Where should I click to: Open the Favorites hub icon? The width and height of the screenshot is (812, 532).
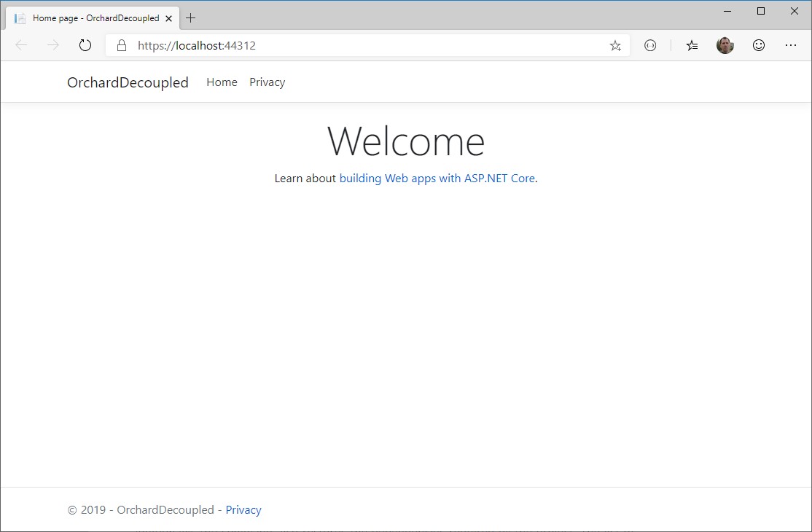coord(691,45)
